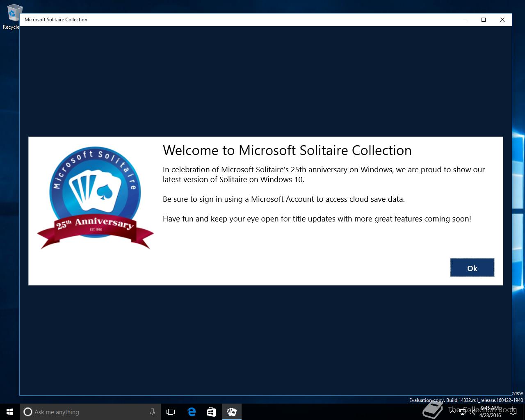
Task: Open the Action Center notification icon
Action: click(x=513, y=412)
